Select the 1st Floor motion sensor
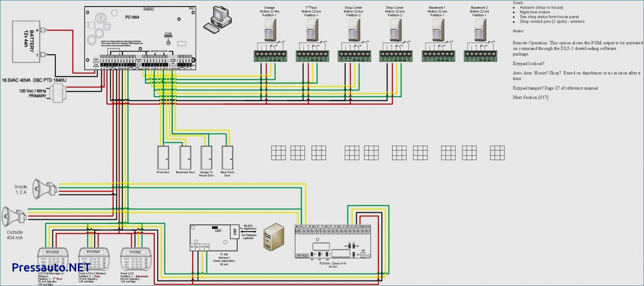The height and width of the screenshot is (286, 644). pos(312,30)
